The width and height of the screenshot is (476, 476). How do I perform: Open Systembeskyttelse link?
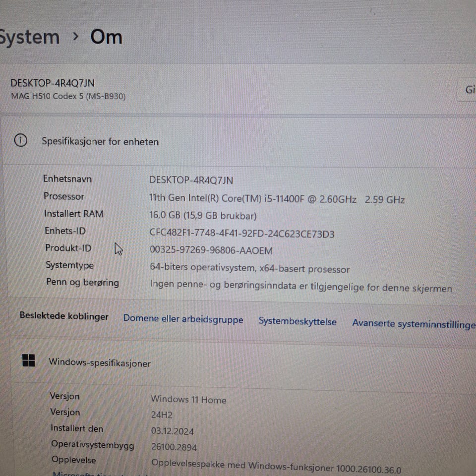pos(297,321)
